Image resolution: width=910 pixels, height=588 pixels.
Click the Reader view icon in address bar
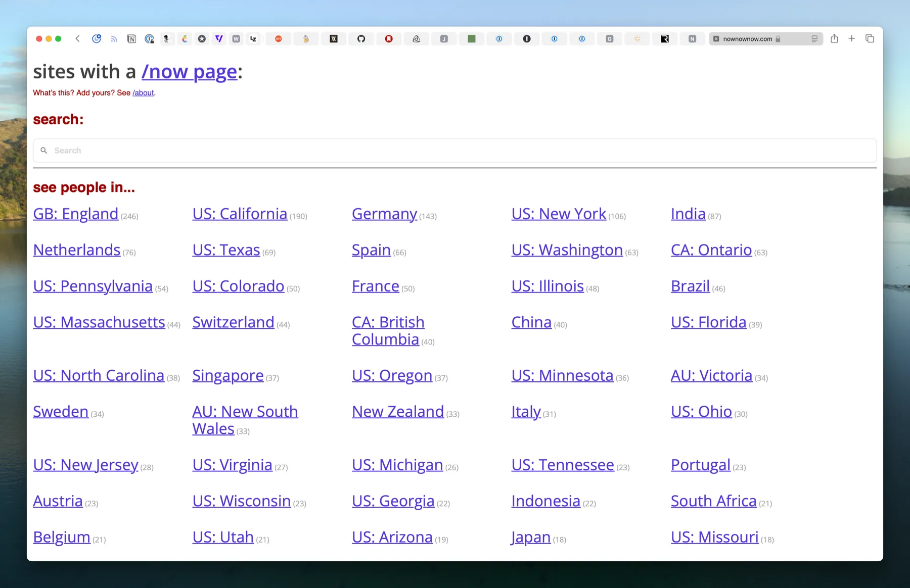[x=814, y=39]
